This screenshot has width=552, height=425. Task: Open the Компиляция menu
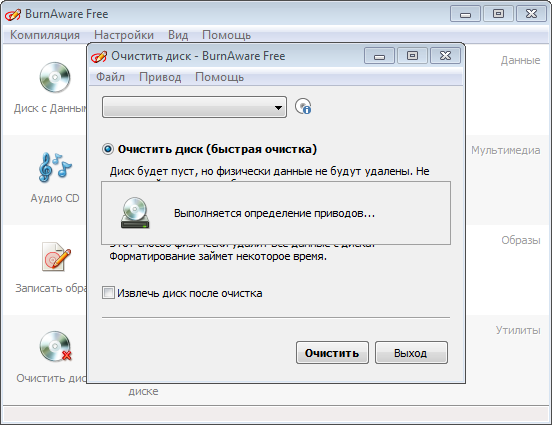tap(45, 35)
